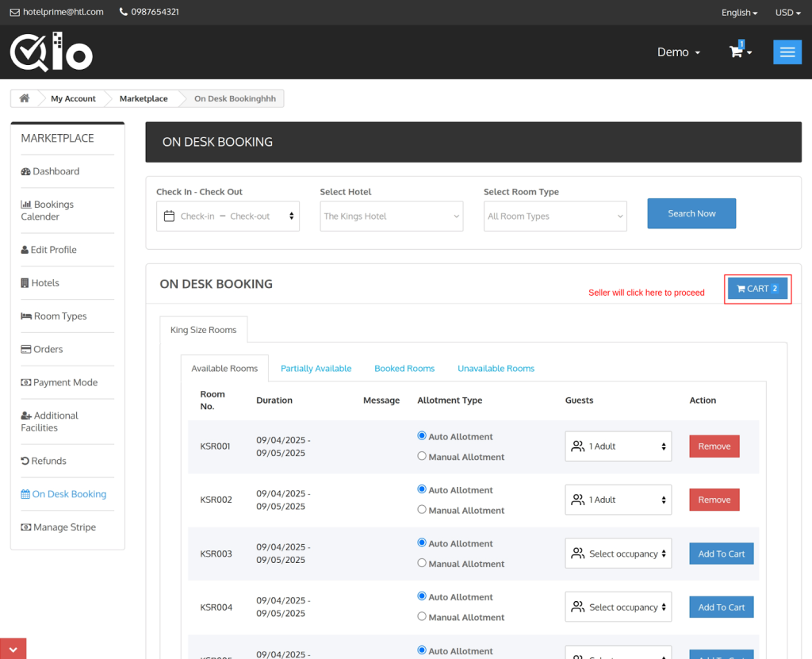Click the Bookings Calender chart icon
The height and width of the screenshot is (659, 812).
[x=26, y=204]
